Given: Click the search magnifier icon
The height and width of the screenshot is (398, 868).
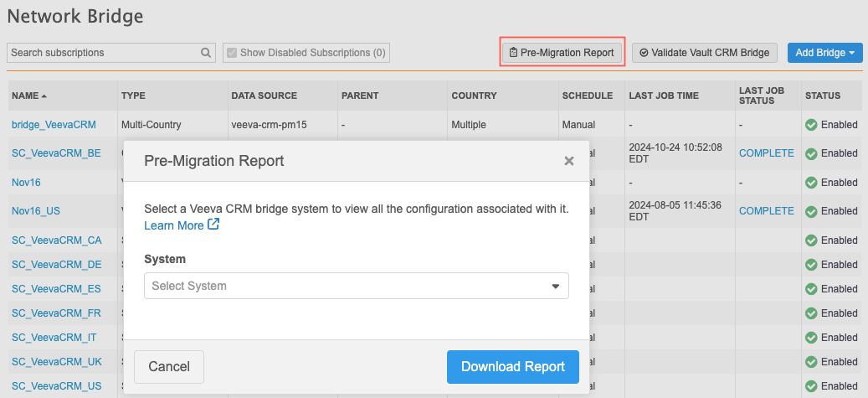Looking at the screenshot, I should click(206, 53).
